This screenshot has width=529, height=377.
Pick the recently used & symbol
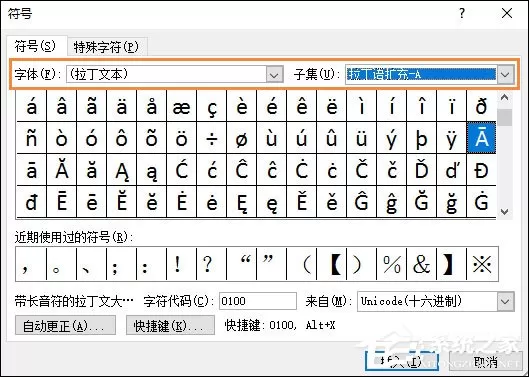[x=421, y=264]
